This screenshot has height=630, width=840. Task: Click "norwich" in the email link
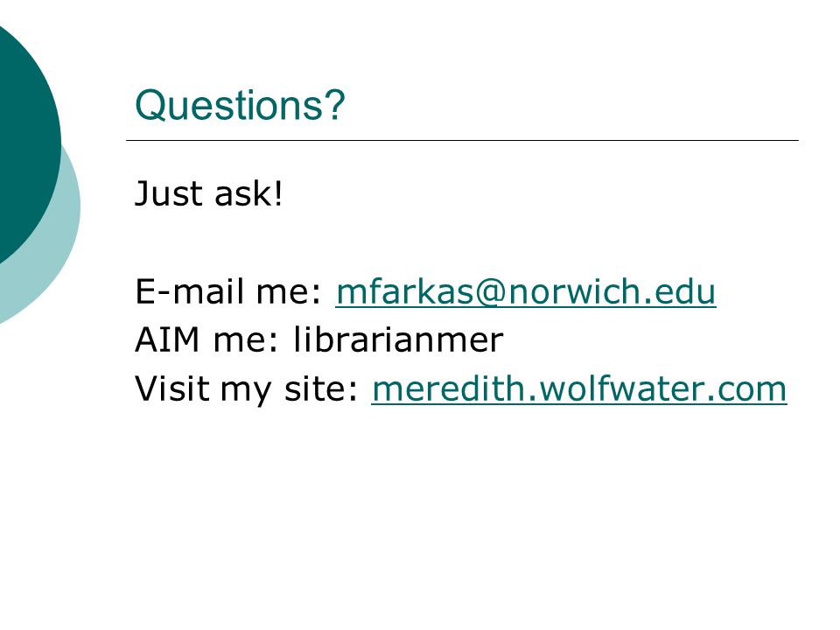[x=573, y=292]
